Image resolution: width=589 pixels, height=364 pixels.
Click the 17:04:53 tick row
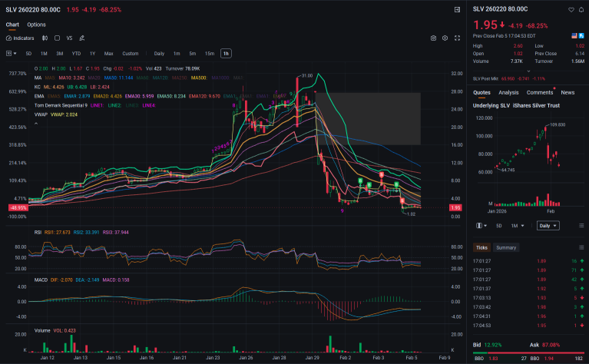tap(528, 326)
